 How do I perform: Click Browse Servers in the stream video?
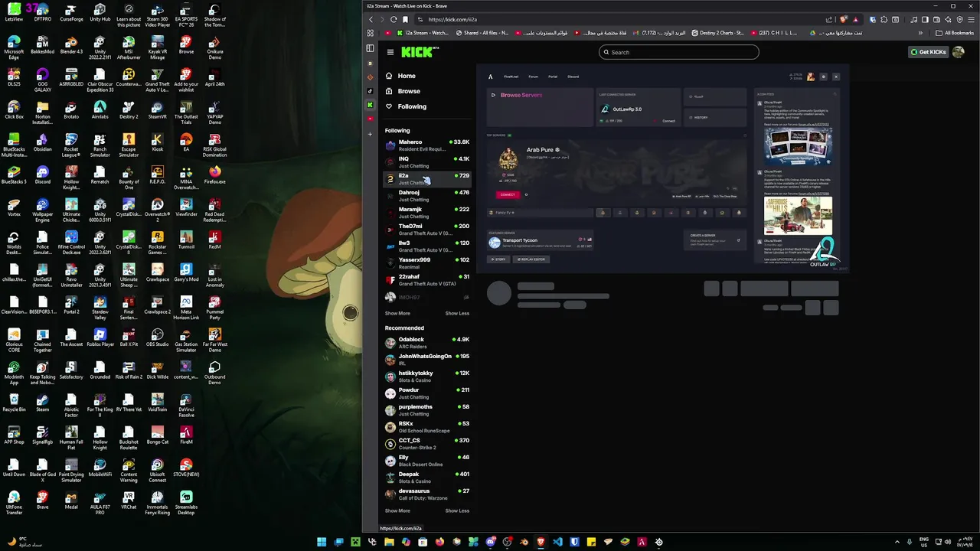[x=521, y=95]
